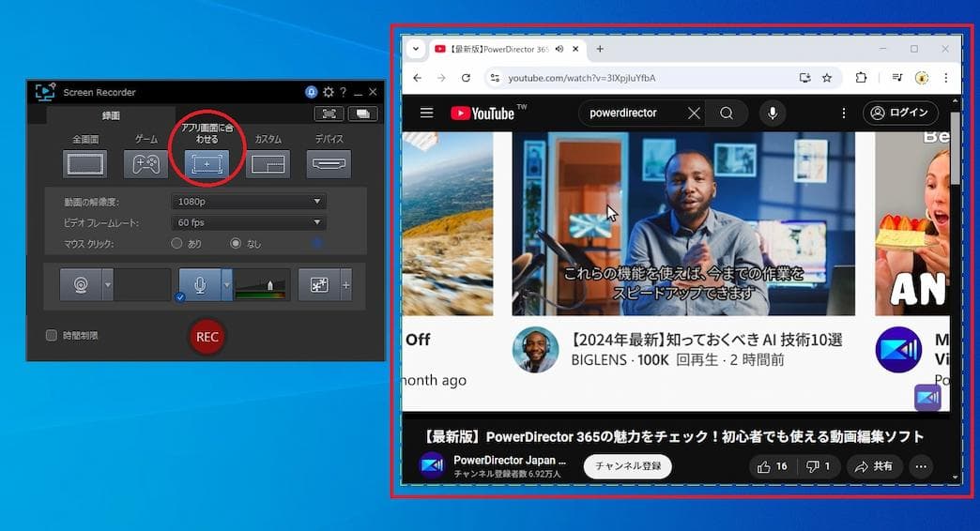Image resolution: width=980 pixels, height=531 pixels.
Task: Mute the tab via speaker icon
Action: pos(559,49)
